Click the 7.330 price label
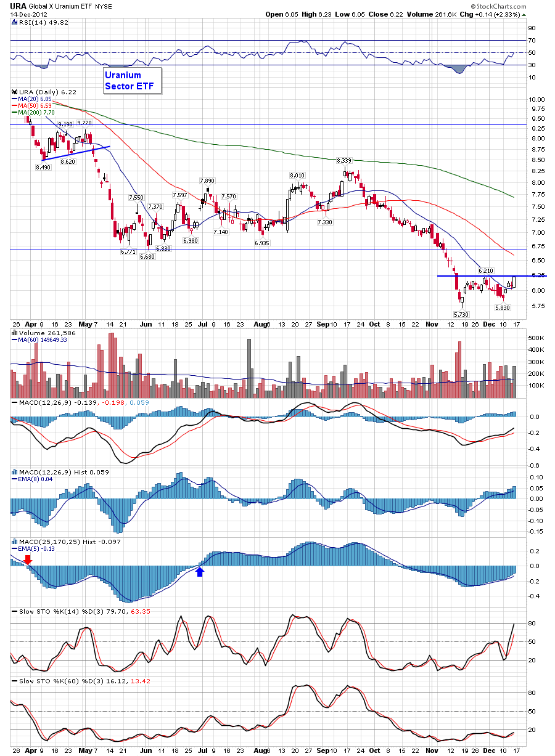 click(325, 222)
